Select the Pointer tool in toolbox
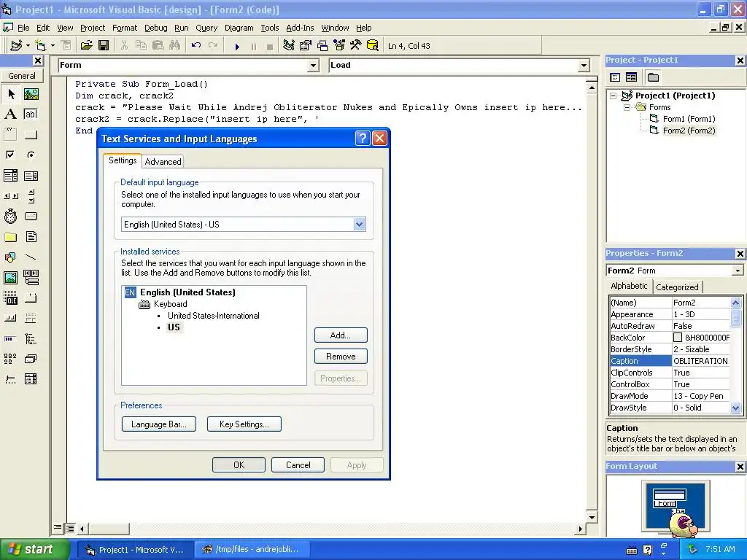 click(x=10, y=94)
